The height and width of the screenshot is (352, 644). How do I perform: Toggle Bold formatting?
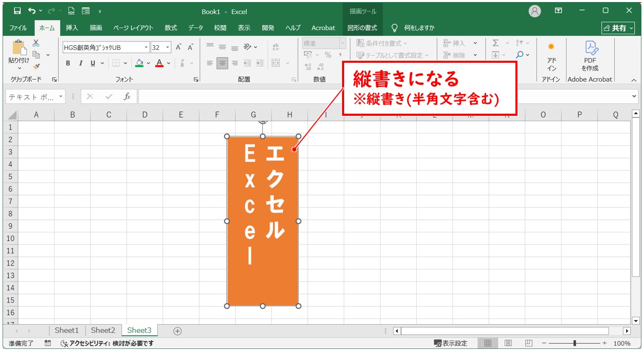click(68, 63)
